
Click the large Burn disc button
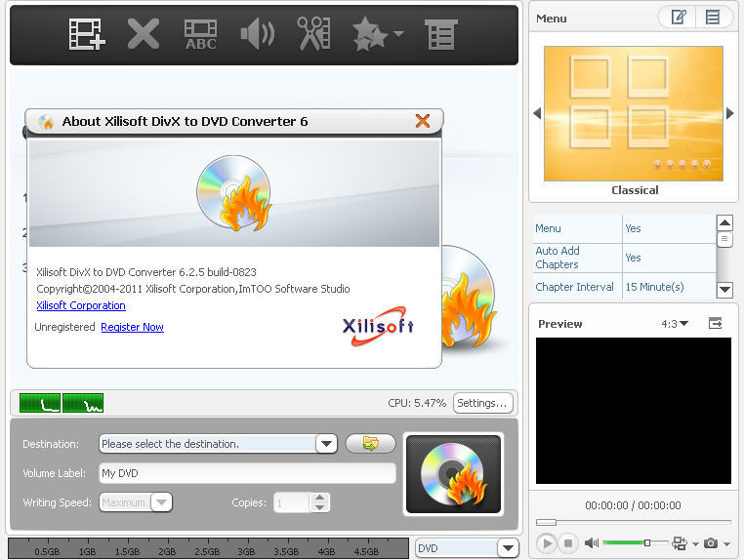[454, 474]
